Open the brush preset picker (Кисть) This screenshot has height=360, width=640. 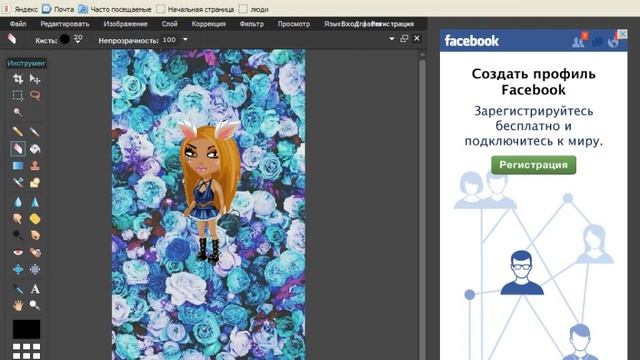click(64, 40)
